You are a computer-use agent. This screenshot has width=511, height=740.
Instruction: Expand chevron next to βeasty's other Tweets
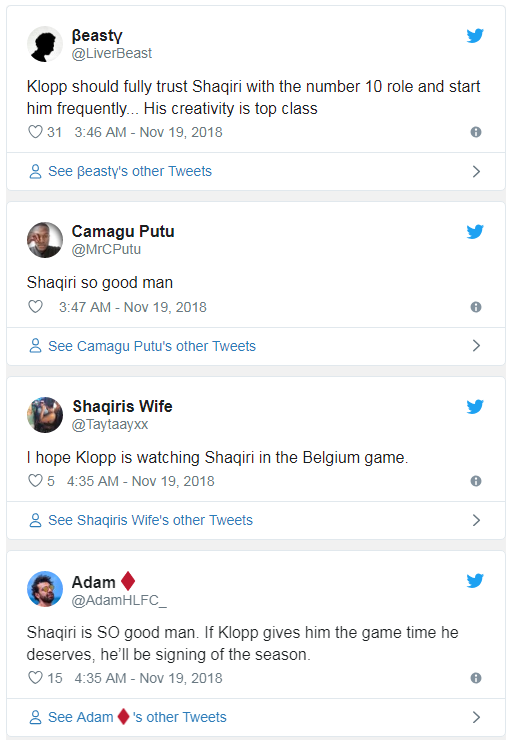(x=476, y=171)
